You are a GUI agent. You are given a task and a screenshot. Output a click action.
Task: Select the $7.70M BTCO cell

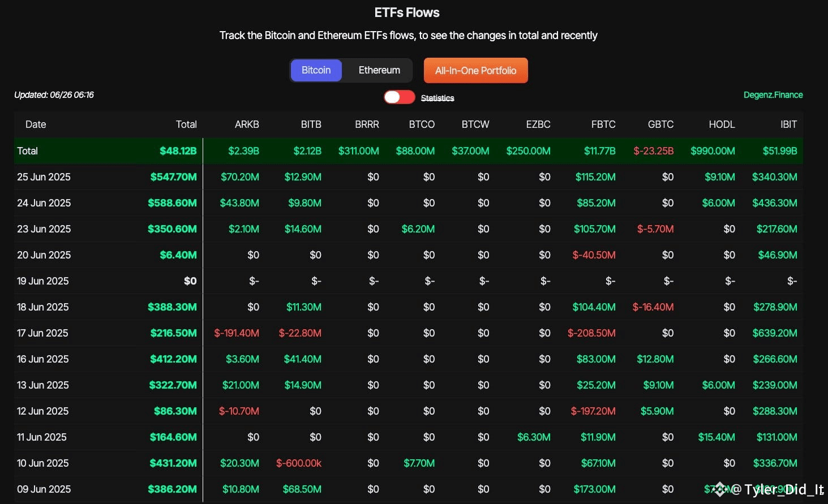pyautogui.click(x=419, y=463)
